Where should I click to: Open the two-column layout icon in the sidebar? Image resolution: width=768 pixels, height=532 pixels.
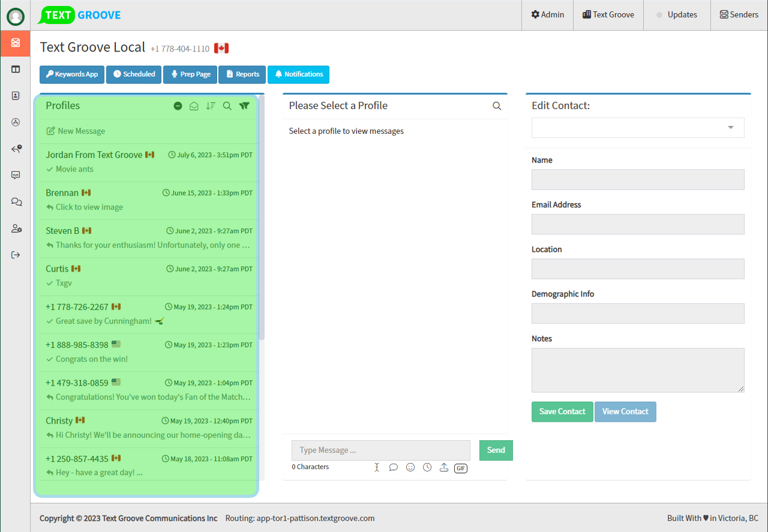[x=16, y=69]
